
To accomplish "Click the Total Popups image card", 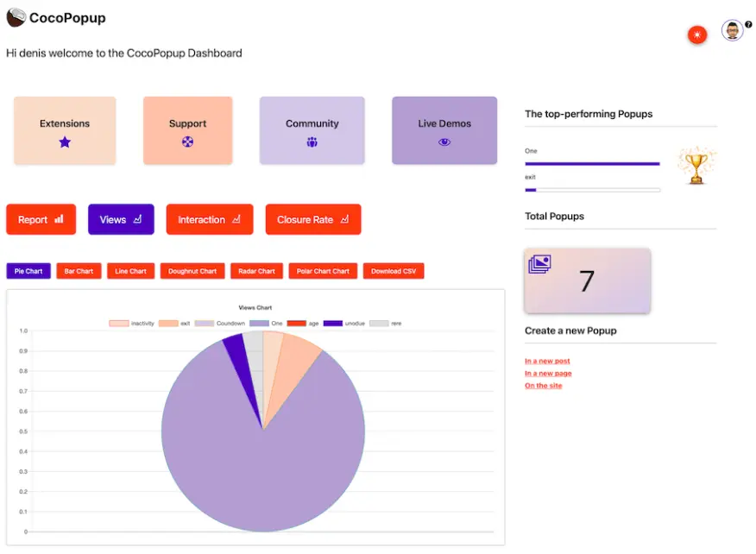I will click(587, 280).
